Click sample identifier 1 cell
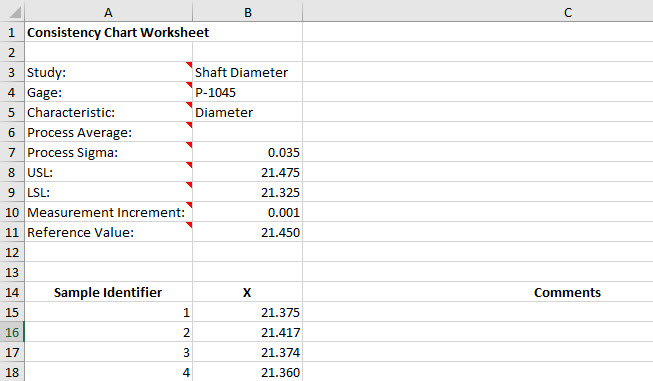This screenshot has width=653, height=381. click(108, 312)
